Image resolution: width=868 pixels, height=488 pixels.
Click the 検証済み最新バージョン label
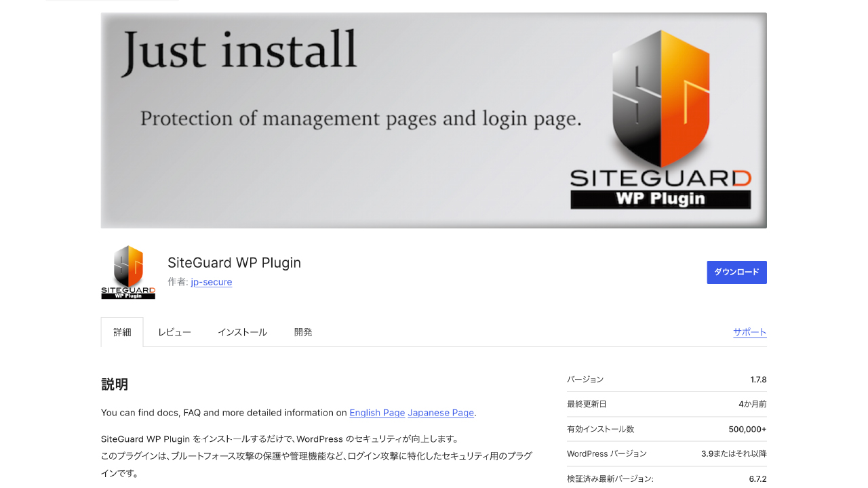pyautogui.click(x=610, y=479)
